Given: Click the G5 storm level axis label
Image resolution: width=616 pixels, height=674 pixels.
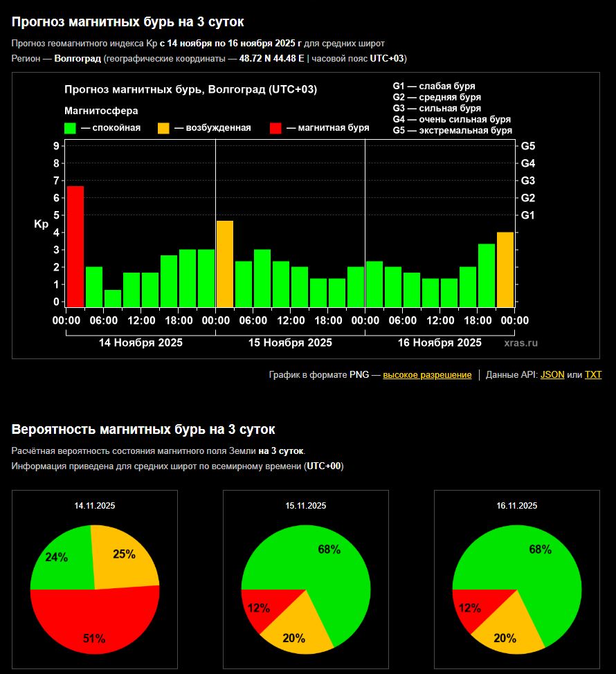Looking at the screenshot, I should tap(528, 146).
